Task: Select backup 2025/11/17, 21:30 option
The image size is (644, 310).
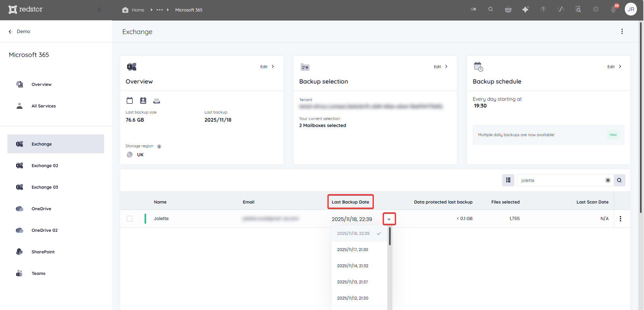Action: click(359, 250)
